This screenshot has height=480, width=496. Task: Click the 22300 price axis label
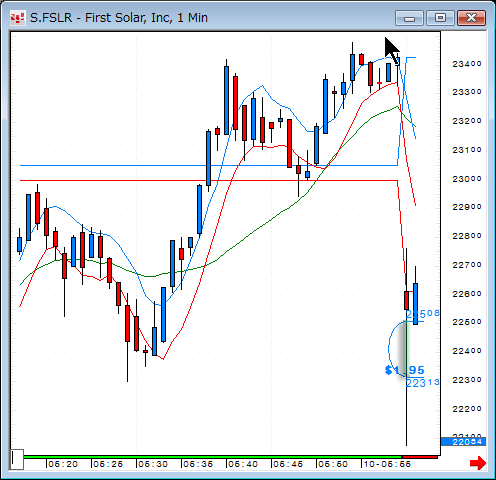(x=467, y=380)
